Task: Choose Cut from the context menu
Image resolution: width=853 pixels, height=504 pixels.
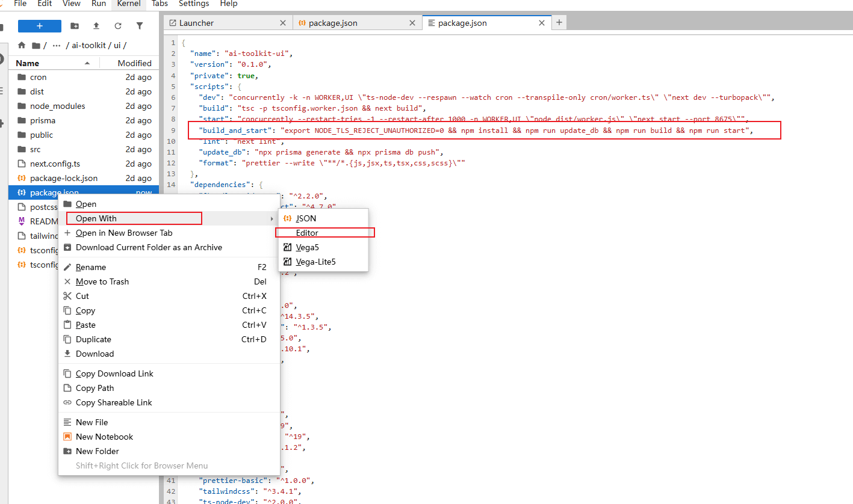Action: (169, 296)
